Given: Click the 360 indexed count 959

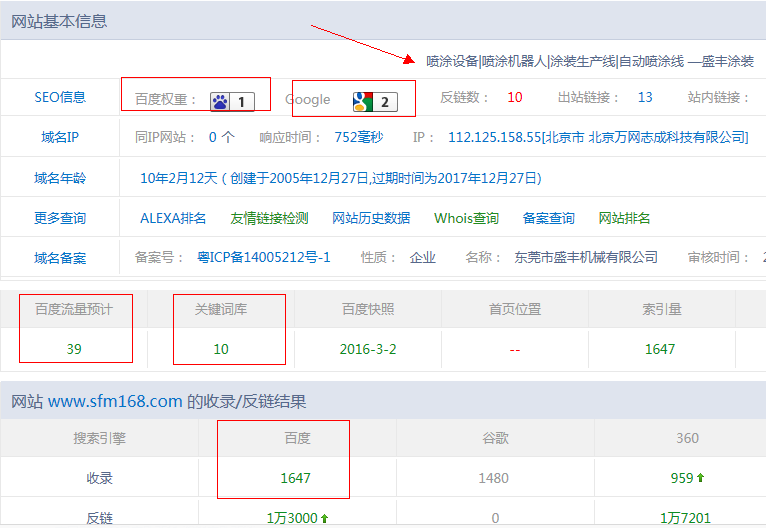Looking at the screenshot, I should point(682,478).
